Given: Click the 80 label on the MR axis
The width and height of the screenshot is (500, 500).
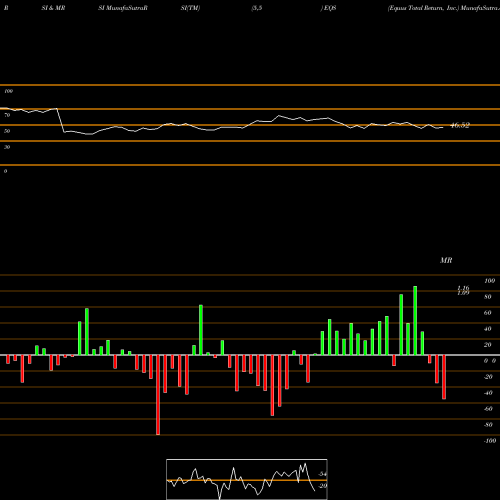Looking at the screenshot, I should 488,297.
